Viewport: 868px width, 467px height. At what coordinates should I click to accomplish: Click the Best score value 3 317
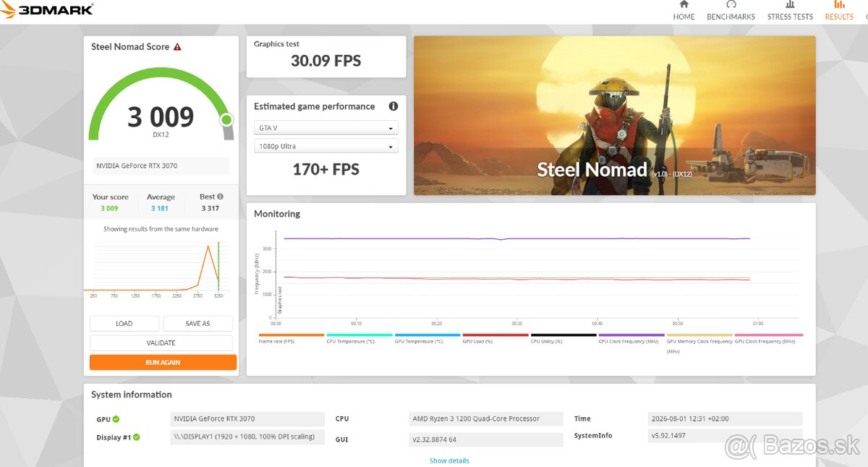(x=210, y=209)
